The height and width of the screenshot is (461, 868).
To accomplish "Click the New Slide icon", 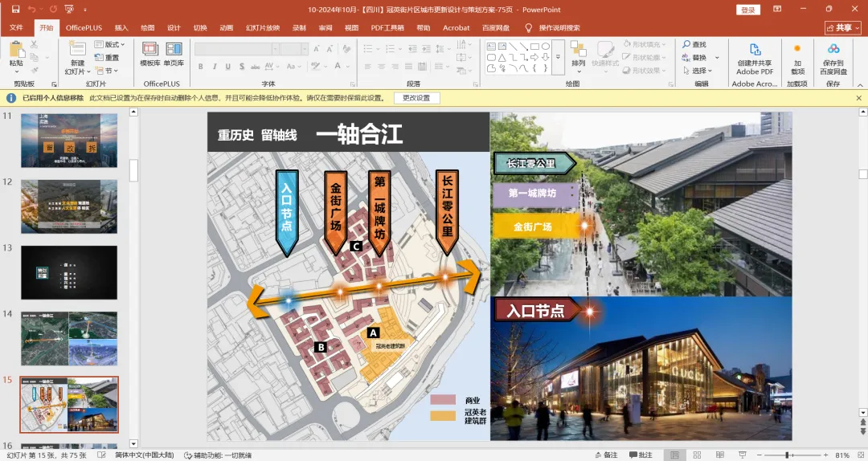I will [77, 49].
